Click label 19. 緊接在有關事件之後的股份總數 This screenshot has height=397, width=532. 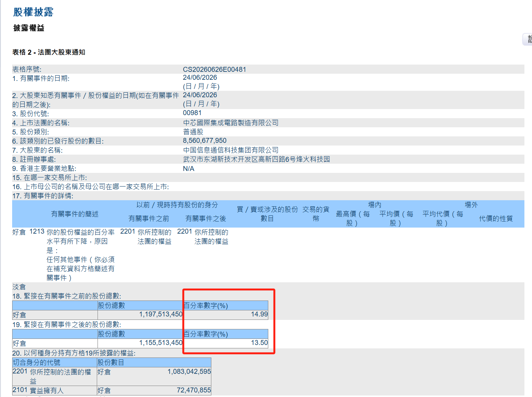(x=66, y=324)
